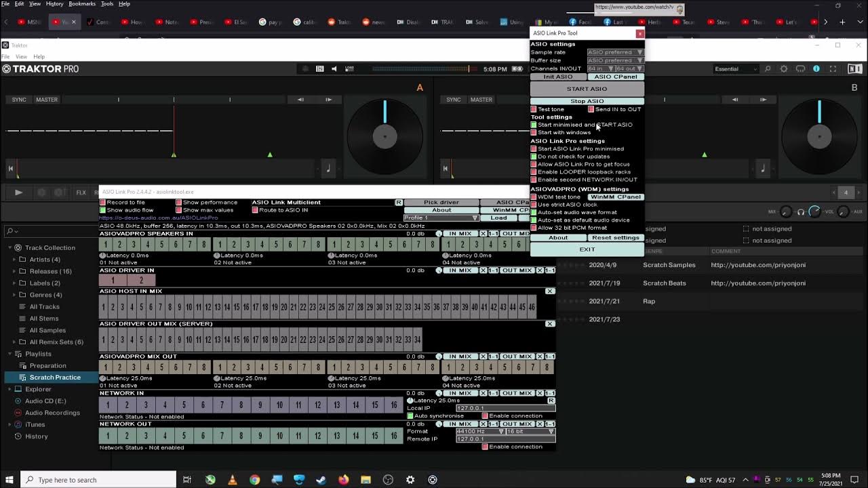The width and height of the screenshot is (868, 488).
Task: Click the LOAD indicator in Traktor header
Action: tap(349, 68)
